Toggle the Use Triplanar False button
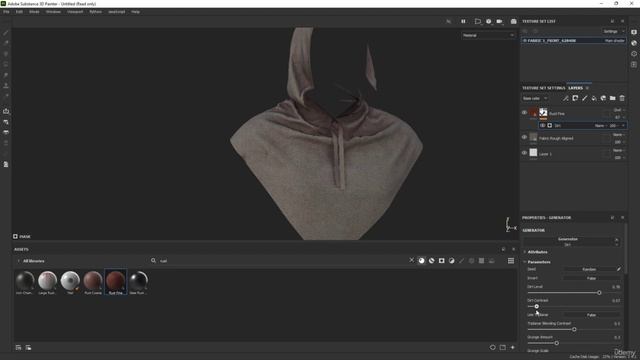640x360 pixels. pos(591,315)
